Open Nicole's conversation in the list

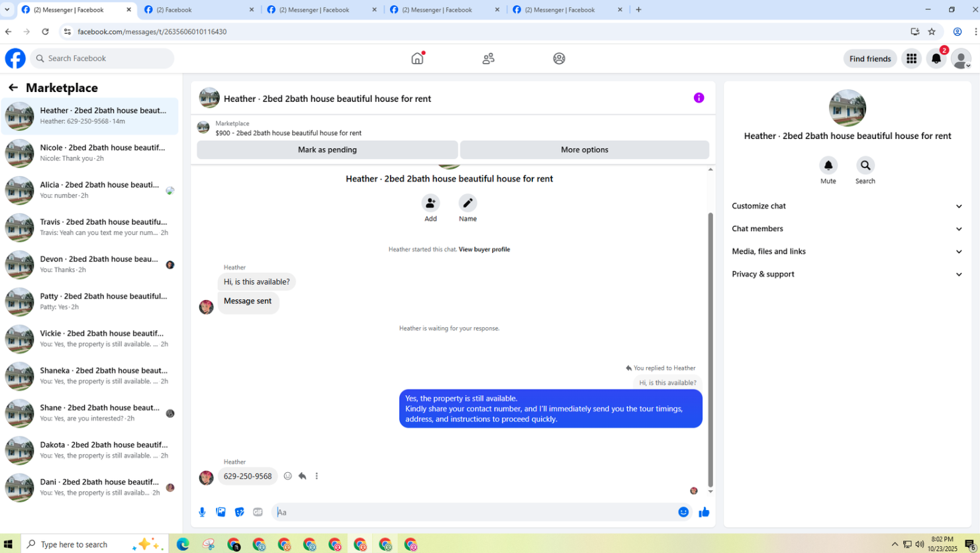(90, 153)
